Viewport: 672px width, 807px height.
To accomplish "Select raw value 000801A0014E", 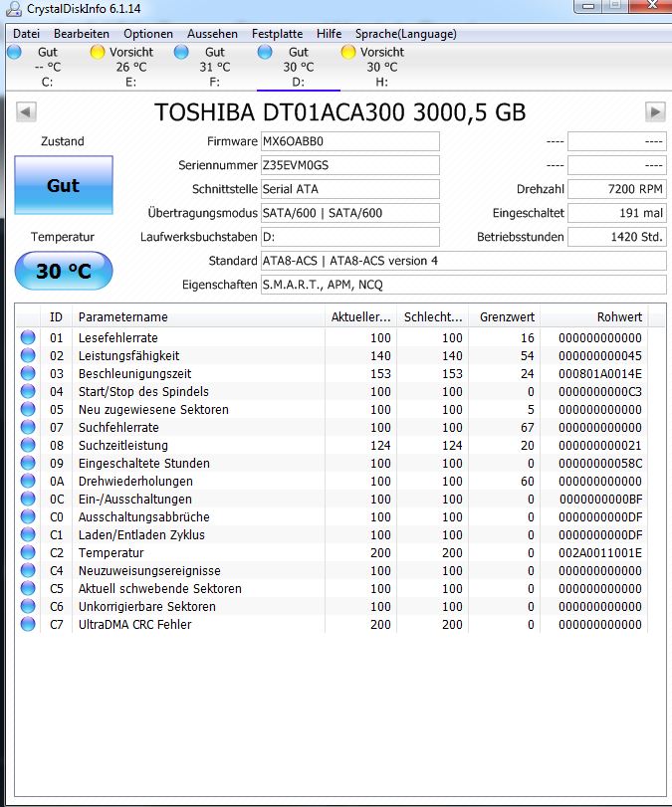I will (x=600, y=374).
